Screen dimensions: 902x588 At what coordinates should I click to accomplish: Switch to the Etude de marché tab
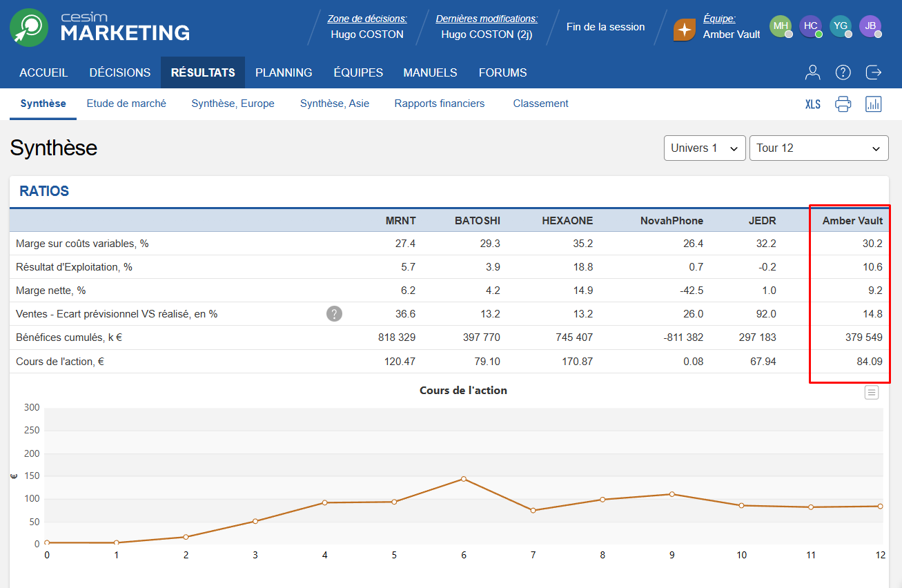point(126,104)
